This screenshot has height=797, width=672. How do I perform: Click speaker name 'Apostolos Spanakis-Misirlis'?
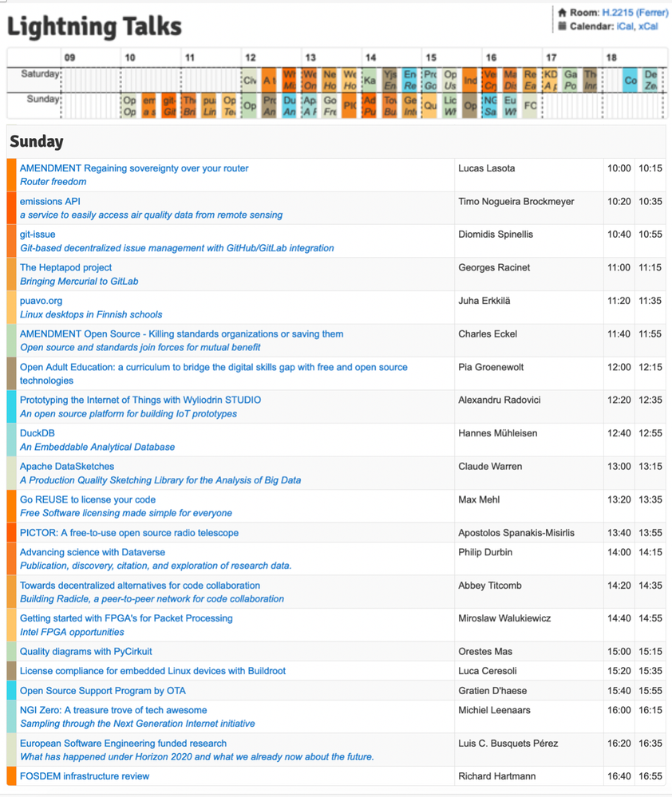click(x=516, y=533)
